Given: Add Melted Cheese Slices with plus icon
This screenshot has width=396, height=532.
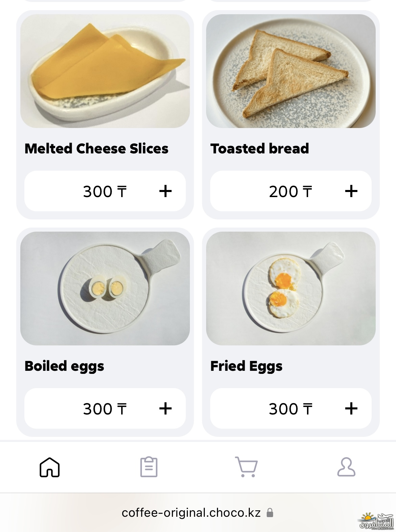Looking at the screenshot, I should (166, 191).
